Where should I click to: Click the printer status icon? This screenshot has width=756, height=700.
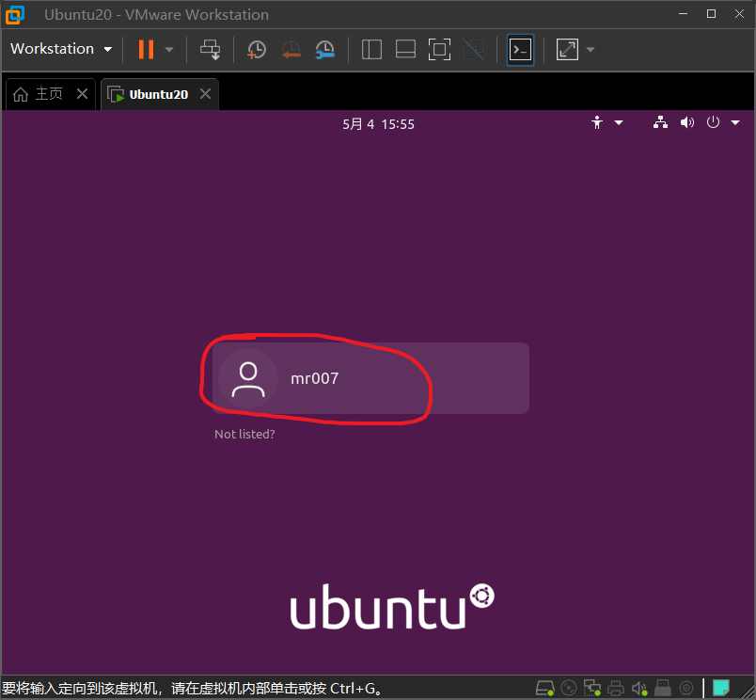click(616, 688)
